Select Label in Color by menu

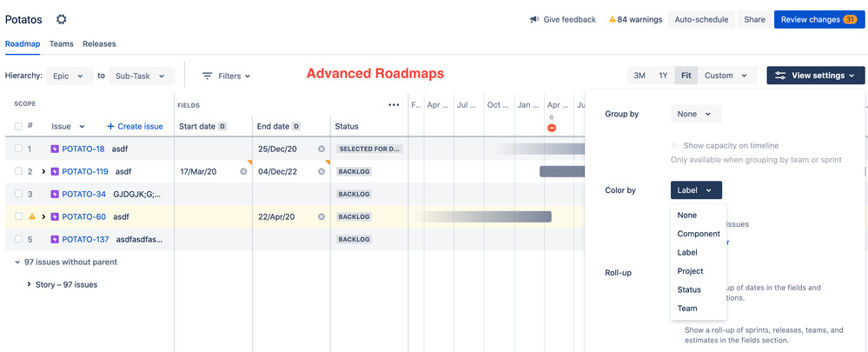coord(699,252)
